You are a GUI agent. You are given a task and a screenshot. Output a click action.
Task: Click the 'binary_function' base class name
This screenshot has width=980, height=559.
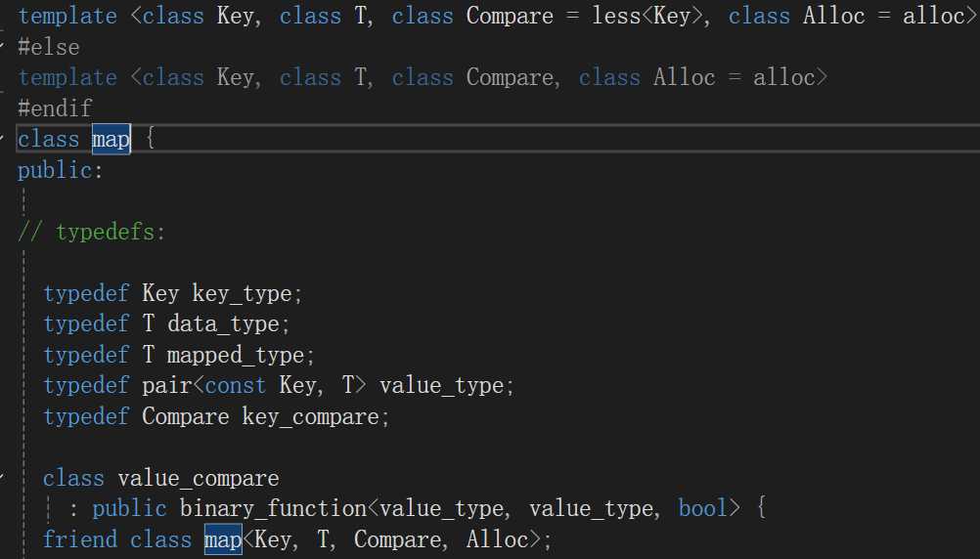click(x=273, y=509)
